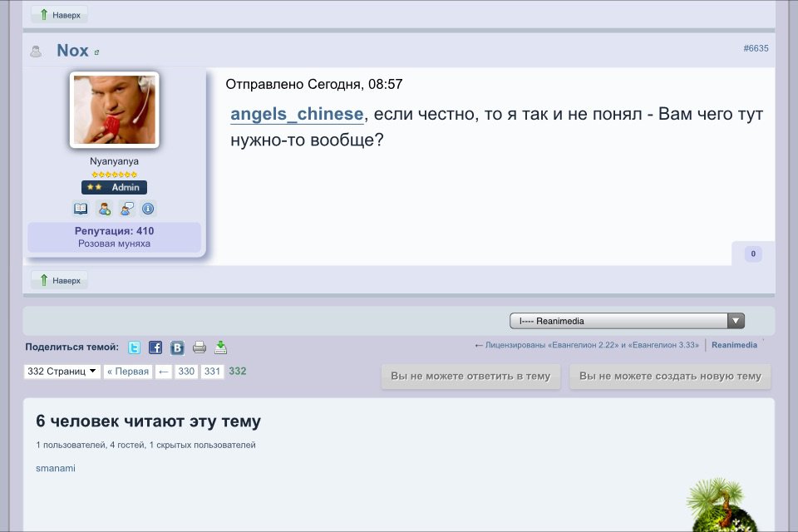Click Наверх button below Nox's post

coord(60,280)
